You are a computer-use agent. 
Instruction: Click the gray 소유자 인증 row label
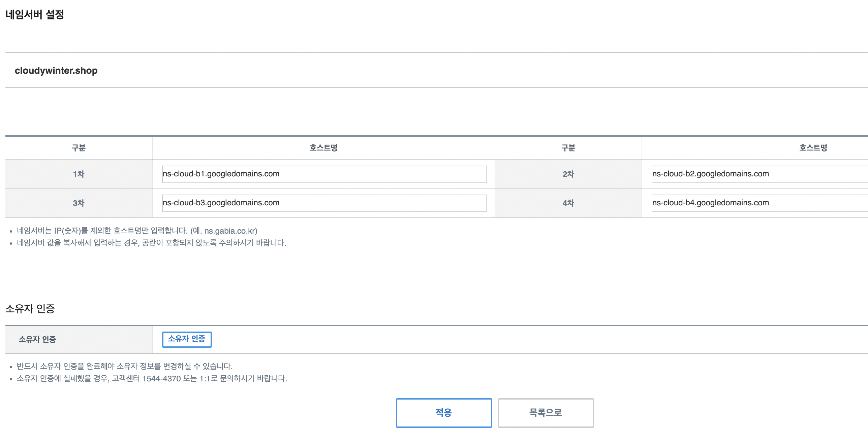click(37, 339)
